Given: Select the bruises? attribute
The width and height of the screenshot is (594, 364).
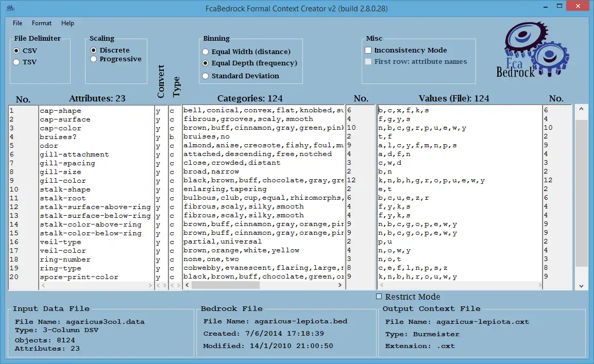Looking at the screenshot, I should coord(58,137).
